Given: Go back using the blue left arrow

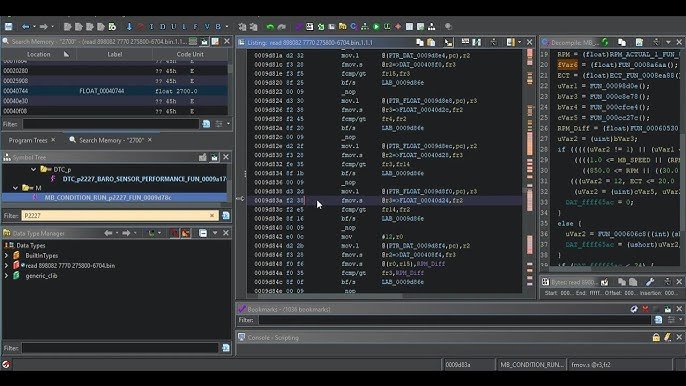Looking at the screenshot, I should click(26, 27).
